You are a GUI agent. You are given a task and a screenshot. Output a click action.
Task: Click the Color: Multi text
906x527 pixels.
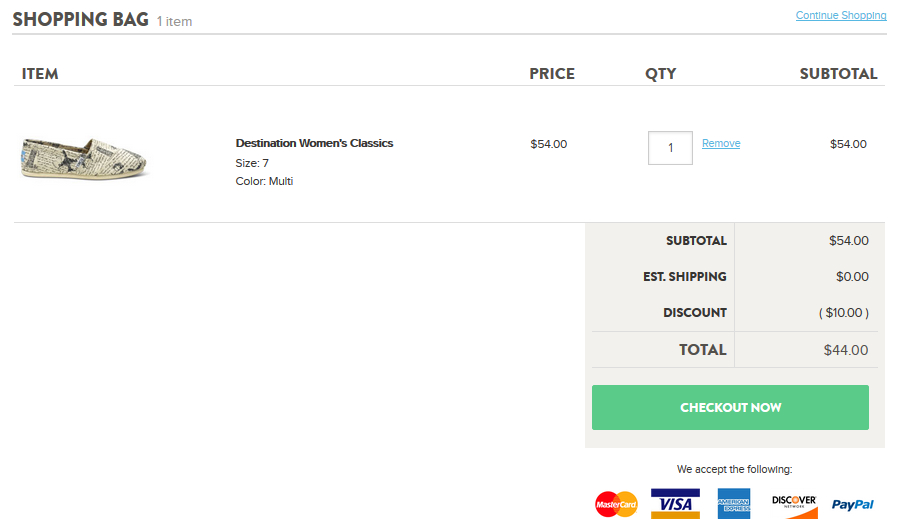click(x=264, y=181)
